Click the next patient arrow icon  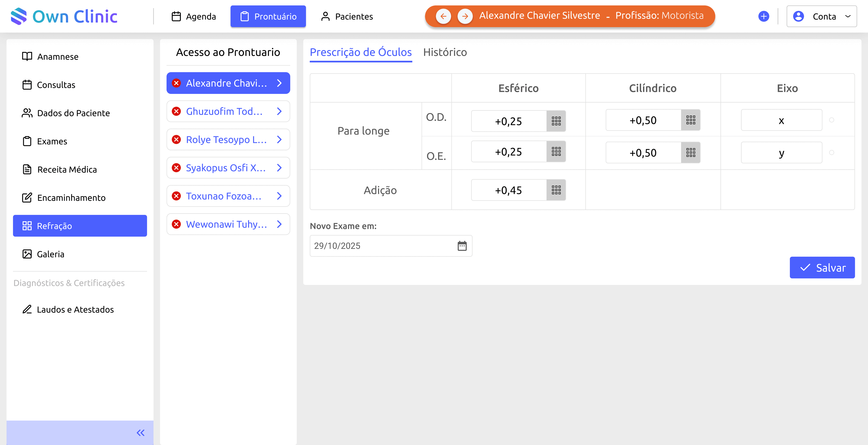click(465, 16)
